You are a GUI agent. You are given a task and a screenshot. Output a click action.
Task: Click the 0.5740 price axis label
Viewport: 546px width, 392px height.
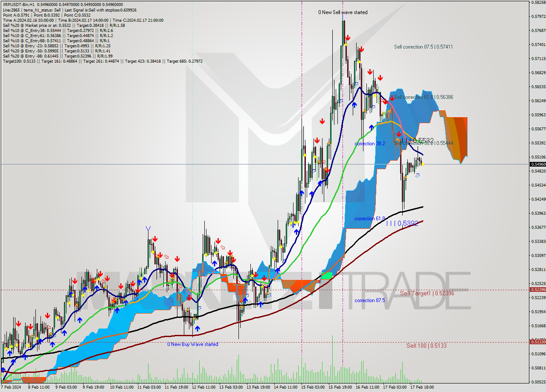click(x=538, y=44)
